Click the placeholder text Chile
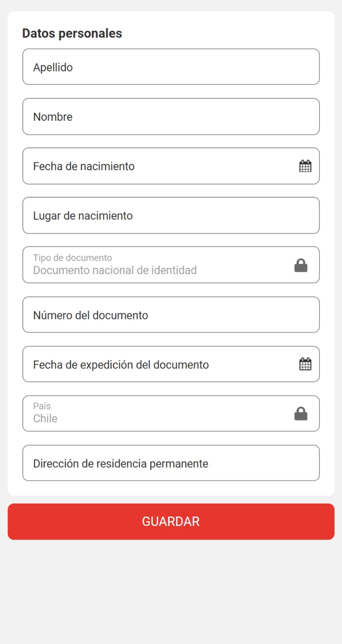342x644 pixels. click(45, 419)
